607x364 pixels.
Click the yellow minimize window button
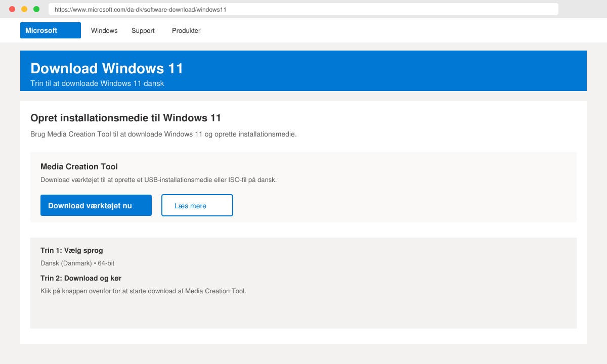click(24, 9)
